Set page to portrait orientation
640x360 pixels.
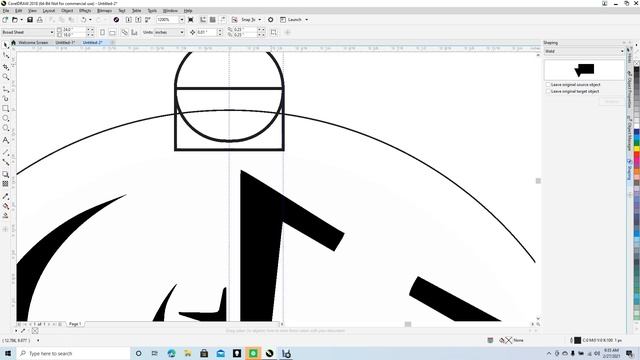coord(102,32)
